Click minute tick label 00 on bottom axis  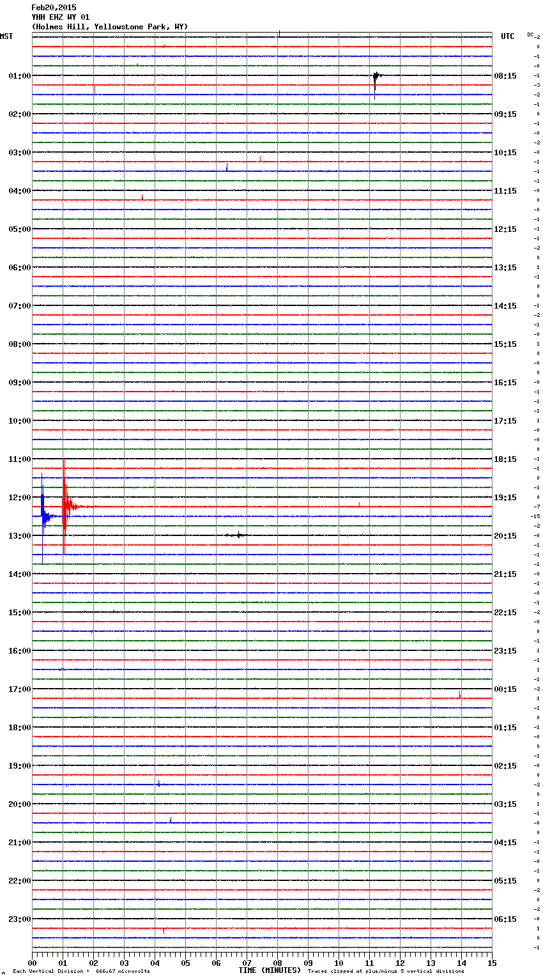[x=32, y=963]
